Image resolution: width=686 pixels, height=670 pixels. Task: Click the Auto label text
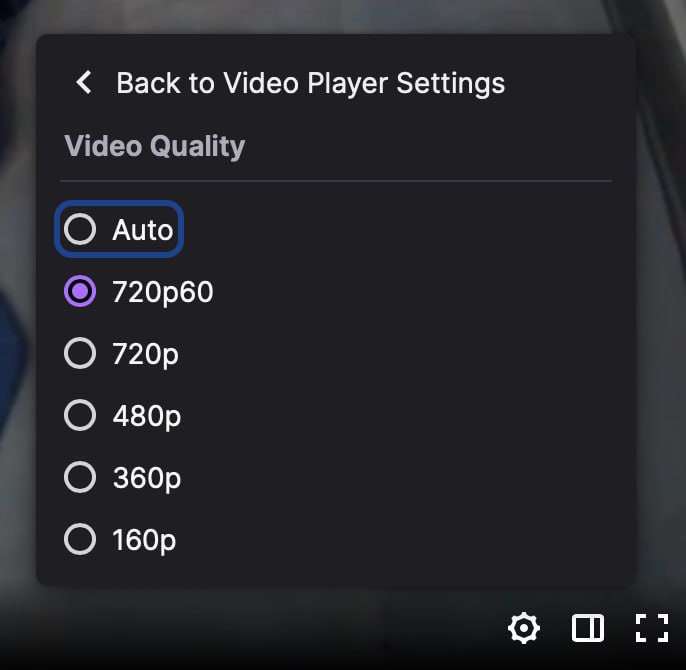coord(143,230)
